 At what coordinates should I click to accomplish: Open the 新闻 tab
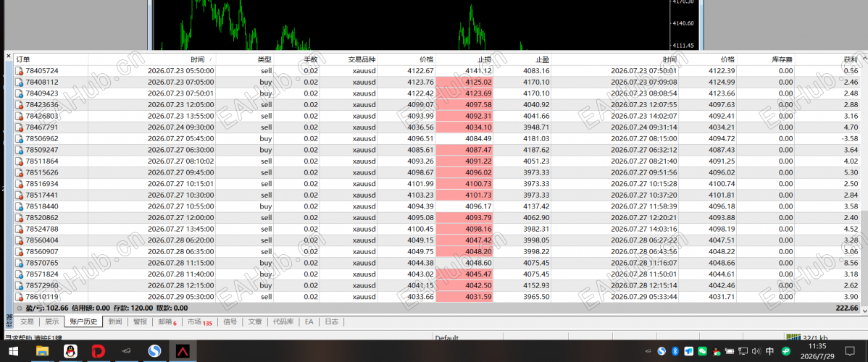click(x=115, y=321)
